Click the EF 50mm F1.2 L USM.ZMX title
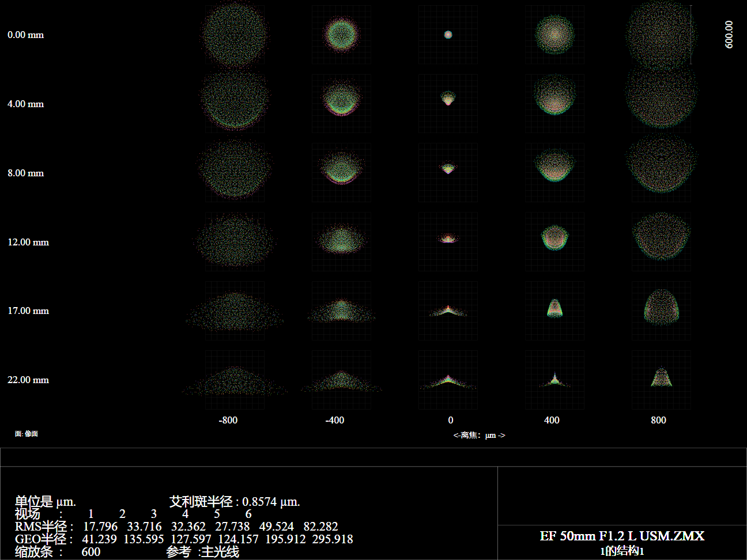 point(622,536)
